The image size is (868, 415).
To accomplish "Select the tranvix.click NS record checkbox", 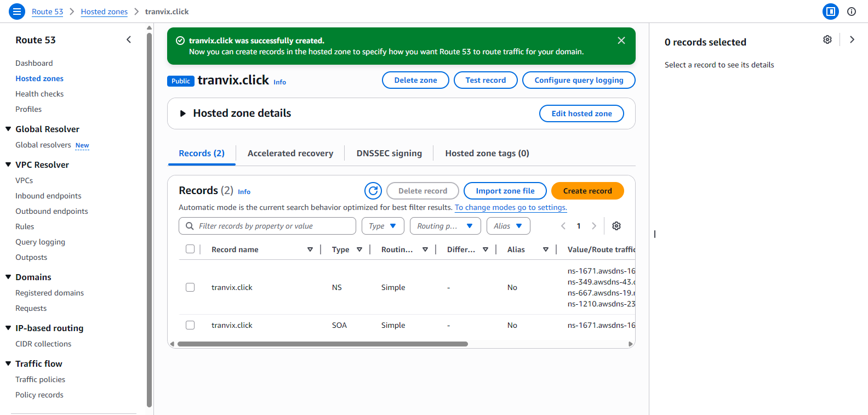I will pos(190,287).
